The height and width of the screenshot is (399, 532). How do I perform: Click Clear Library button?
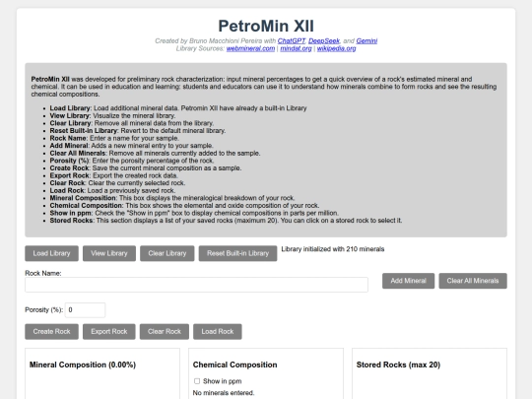167,253
